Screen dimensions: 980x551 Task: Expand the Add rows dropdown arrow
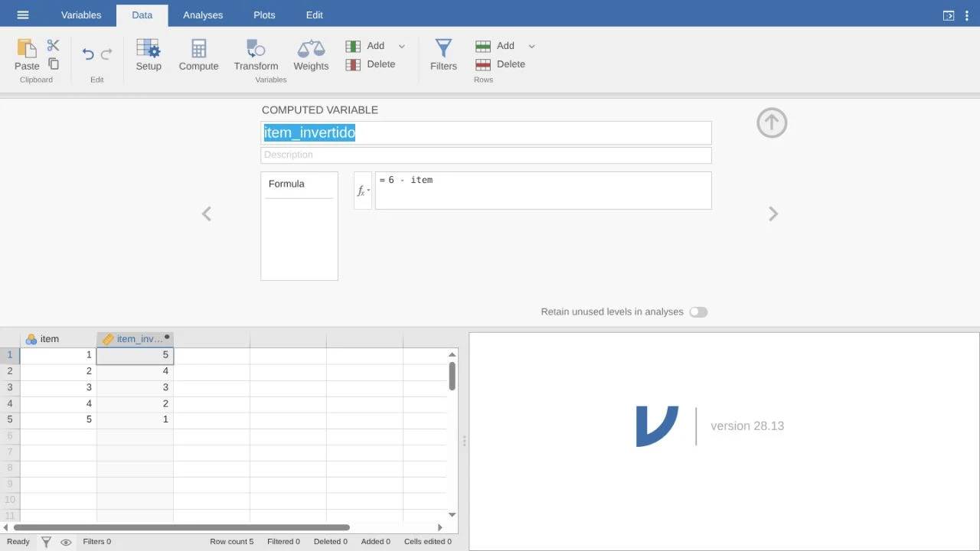(532, 46)
